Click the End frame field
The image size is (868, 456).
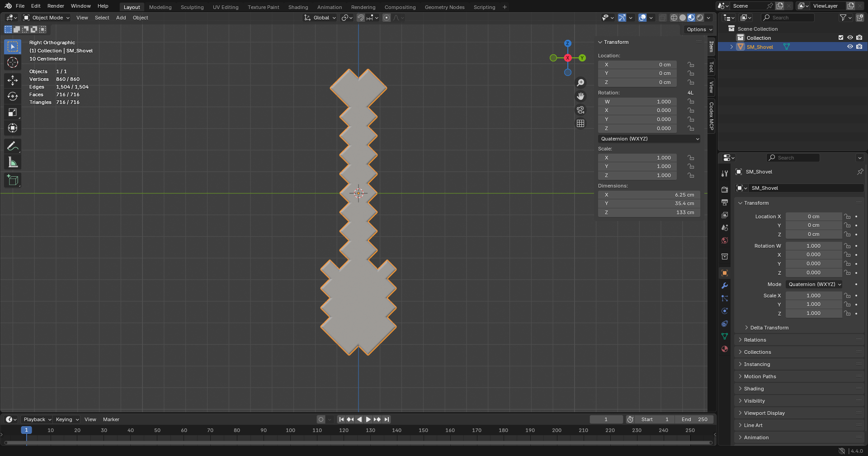coord(695,419)
